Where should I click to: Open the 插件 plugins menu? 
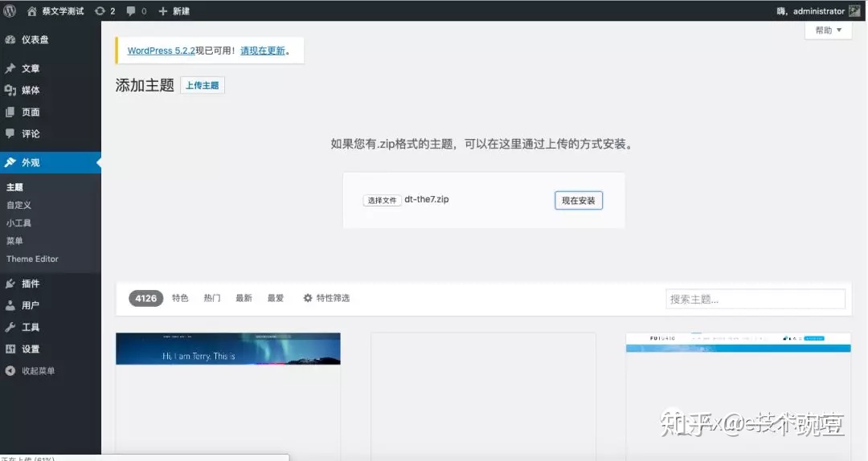click(x=51, y=284)
